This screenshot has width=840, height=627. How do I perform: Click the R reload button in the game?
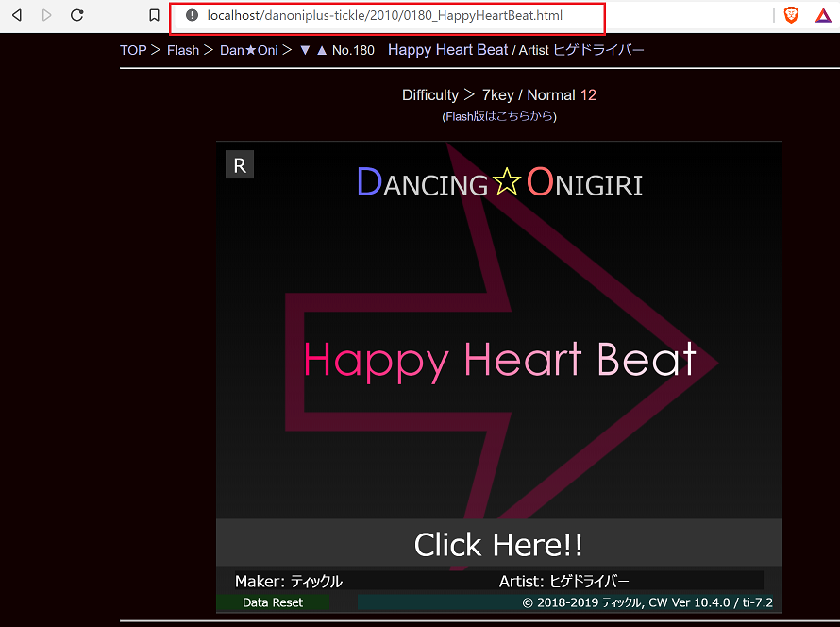(240, 165)
